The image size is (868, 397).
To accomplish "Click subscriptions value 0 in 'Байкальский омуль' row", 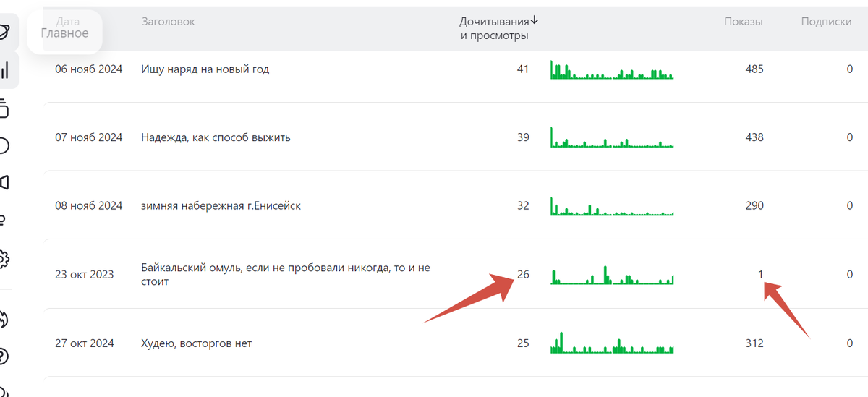I will point(849,274).
